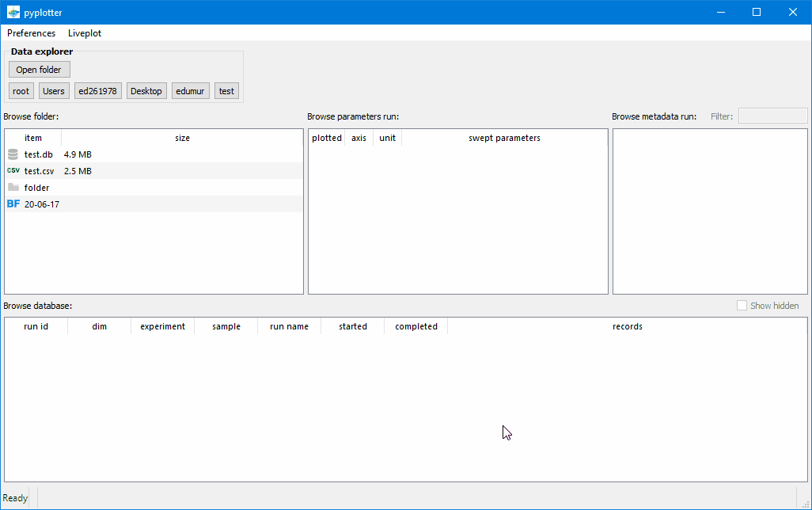Toggle the Show hidden checkbox
This screenshot has height=510, width=812.
[742, 305]
